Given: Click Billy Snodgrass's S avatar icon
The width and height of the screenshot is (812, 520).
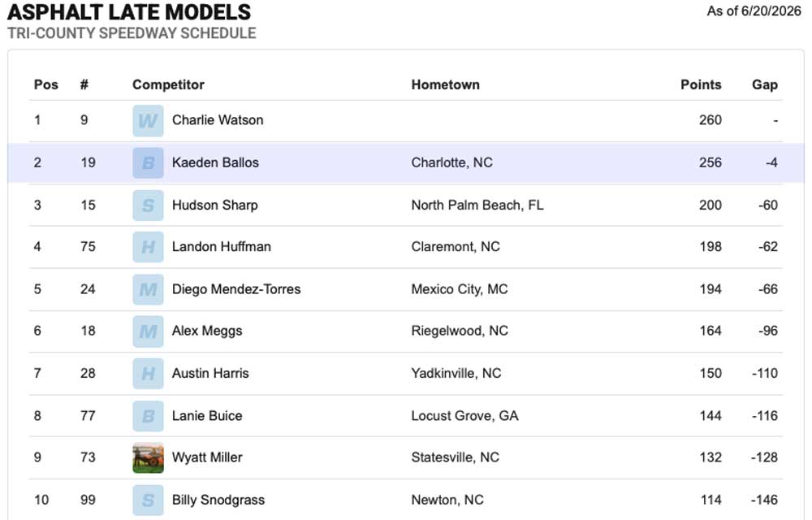Looking at the screenshot, I should 148,500.
